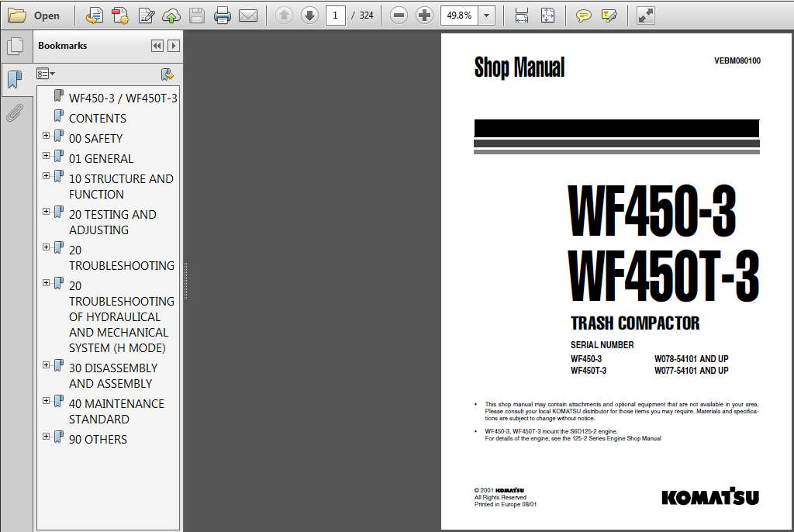Go to previous page arrow
This screenshot has height=532, width=794.
coord(284,16)
